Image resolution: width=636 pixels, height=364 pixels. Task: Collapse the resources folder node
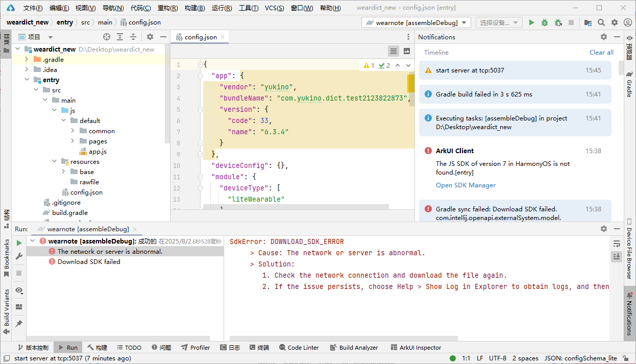(55, 161)
